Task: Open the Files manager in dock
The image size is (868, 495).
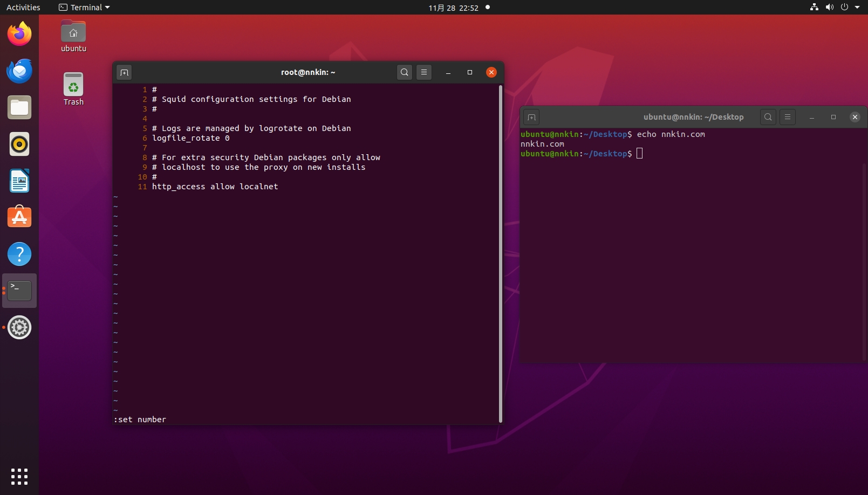Action: 19,108
